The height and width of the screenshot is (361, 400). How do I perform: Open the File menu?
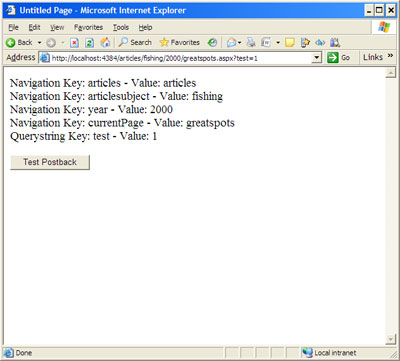13,27
